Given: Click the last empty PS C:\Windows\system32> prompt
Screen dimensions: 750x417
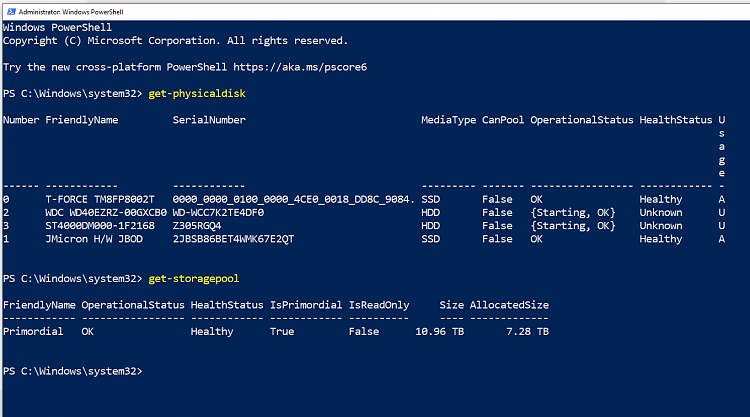Looking at the screenshot, I should 72,371.
